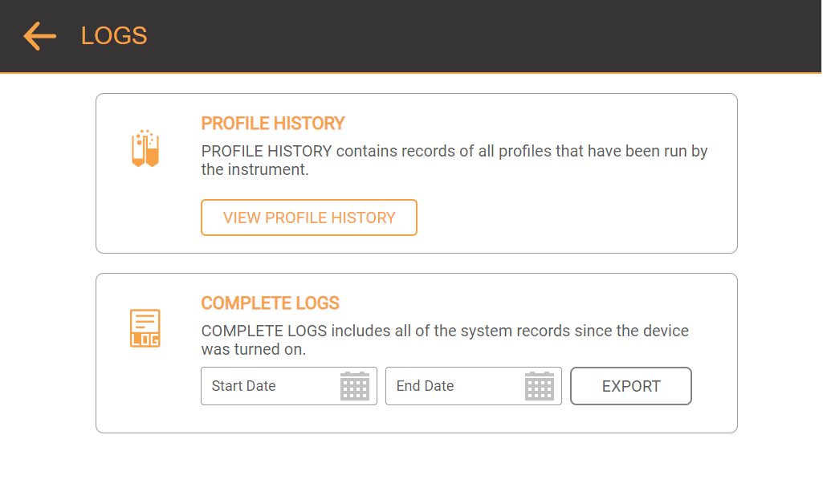Click the words "the instrument." in description
823x504 pixels.
255,169
